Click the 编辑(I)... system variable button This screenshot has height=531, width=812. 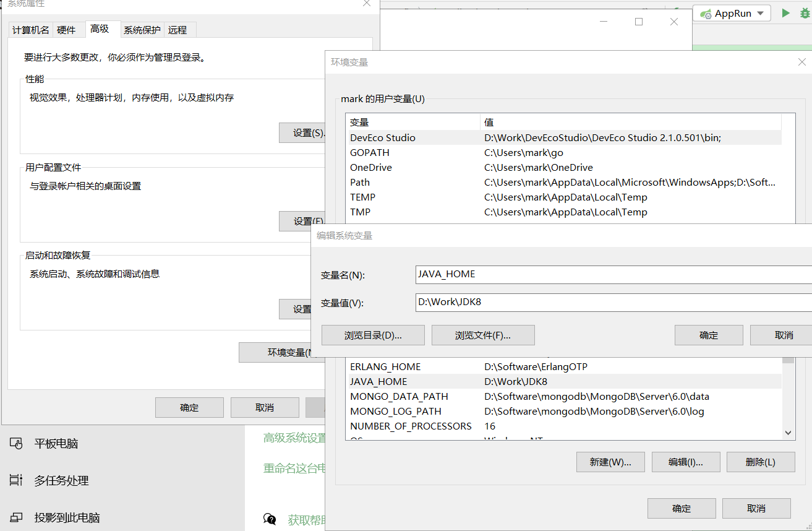(686, 462)
